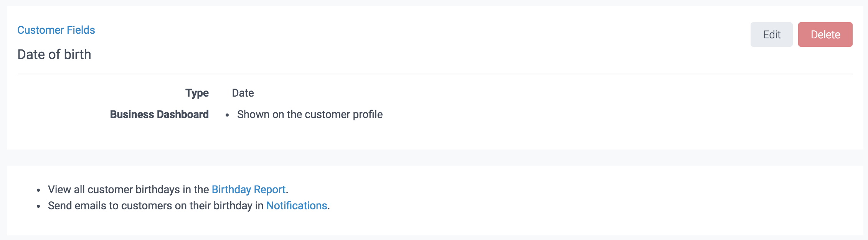Select the "Date" type value

pyautogui.click(x=243, y=93)
